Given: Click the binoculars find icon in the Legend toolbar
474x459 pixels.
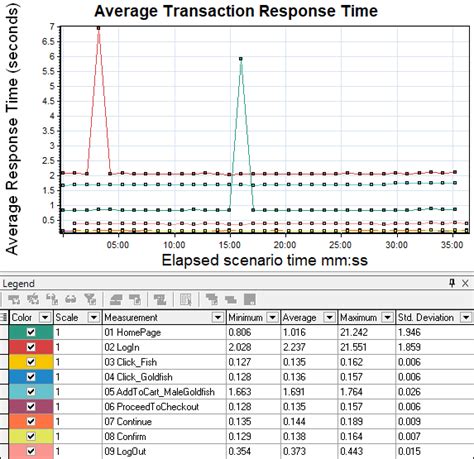Looking at the screenshot, I should (71, 299).
